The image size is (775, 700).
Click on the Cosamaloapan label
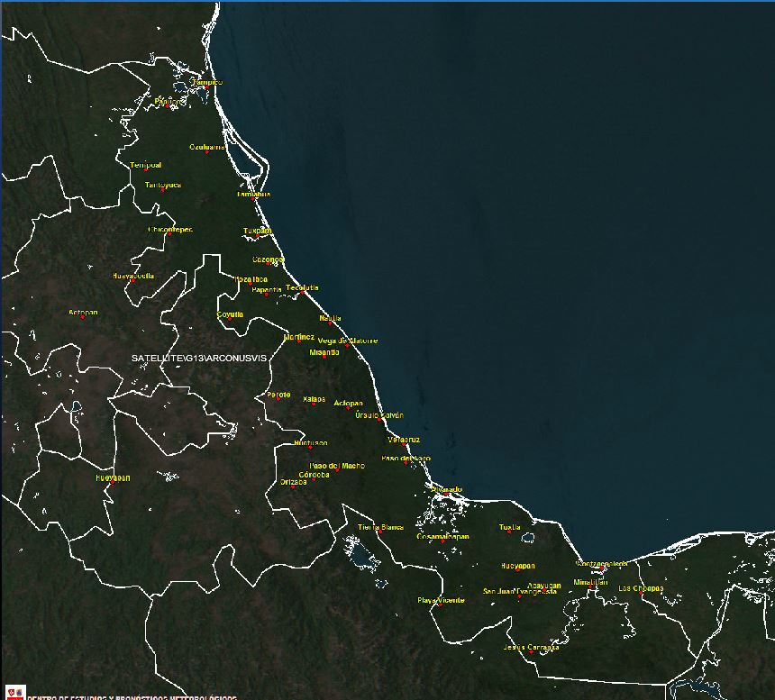(x=442, y=536)
